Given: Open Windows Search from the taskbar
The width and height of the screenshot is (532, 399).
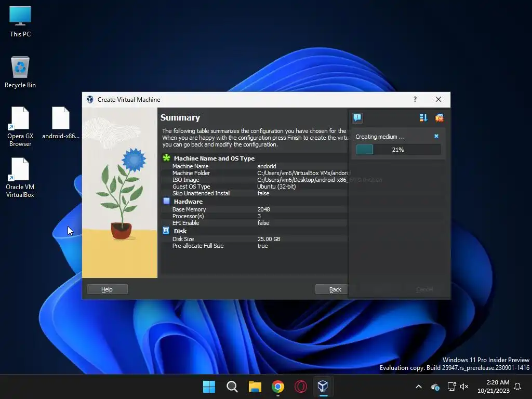Looking at the screenshot, I should (232, 387).
